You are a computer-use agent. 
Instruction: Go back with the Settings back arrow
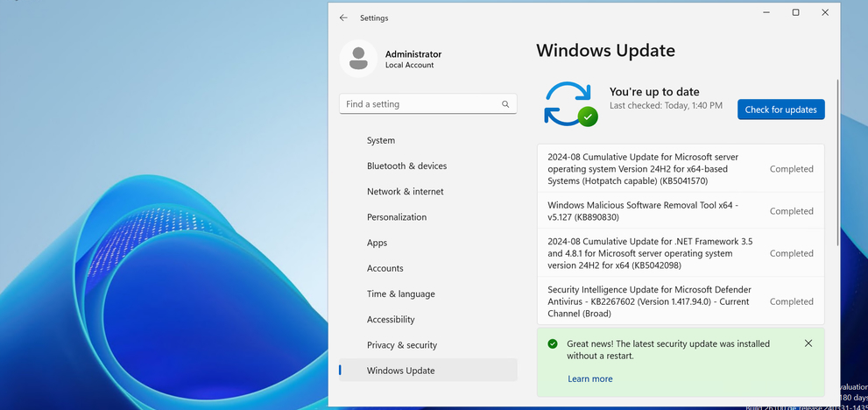343,18
